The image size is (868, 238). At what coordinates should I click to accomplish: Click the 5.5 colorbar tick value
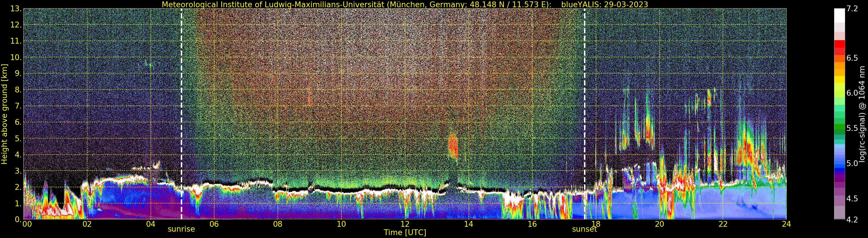852,128
